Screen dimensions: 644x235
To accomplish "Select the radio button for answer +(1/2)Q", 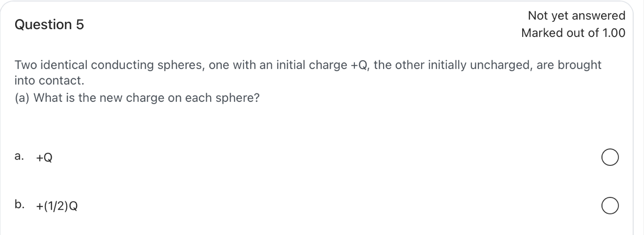I will (x=610, y=206).
